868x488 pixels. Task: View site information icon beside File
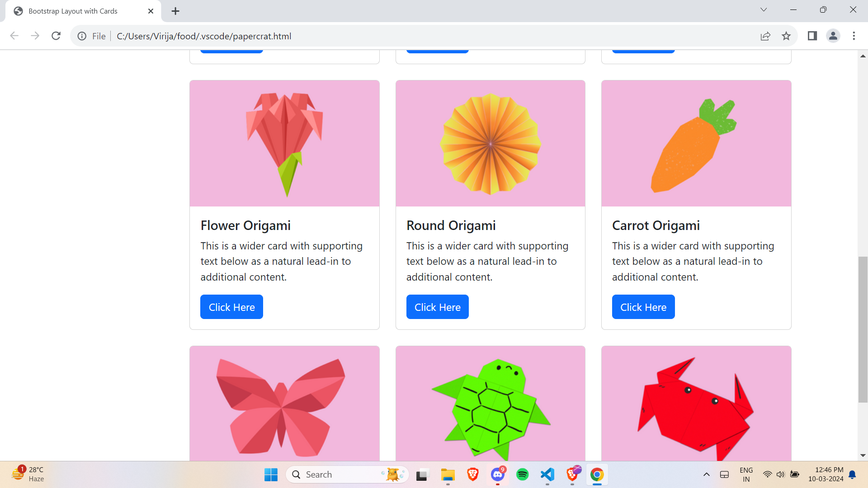(x=82, y=36)
